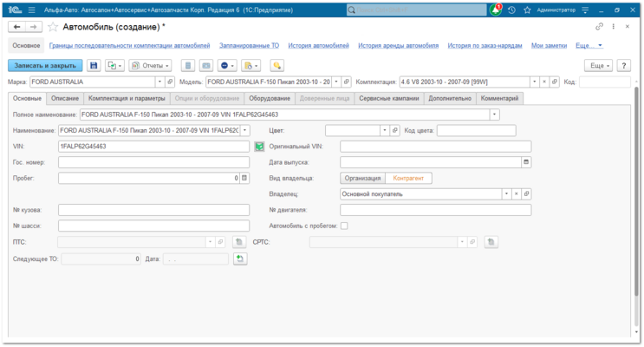Open notifications bell with red badge

(496, 10)
